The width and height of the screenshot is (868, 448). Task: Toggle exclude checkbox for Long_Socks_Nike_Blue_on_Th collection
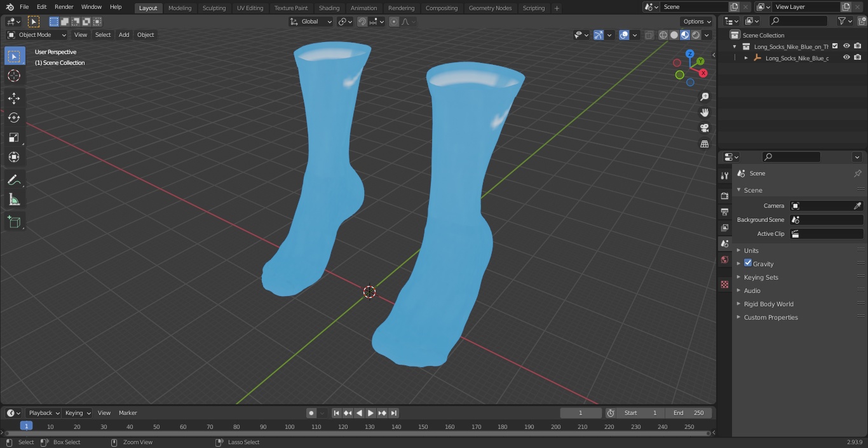tap(835, 46)
